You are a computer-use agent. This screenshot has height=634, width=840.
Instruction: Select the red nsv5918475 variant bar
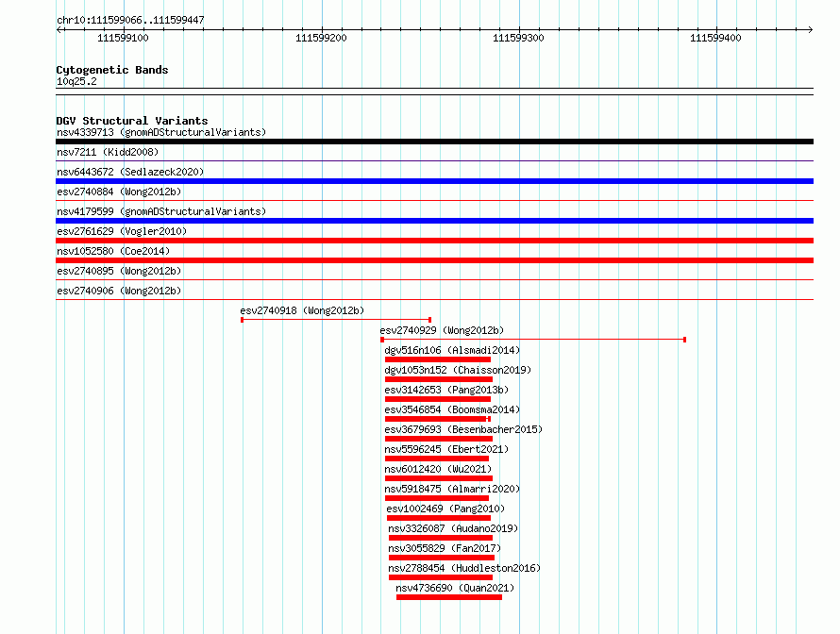437,498
